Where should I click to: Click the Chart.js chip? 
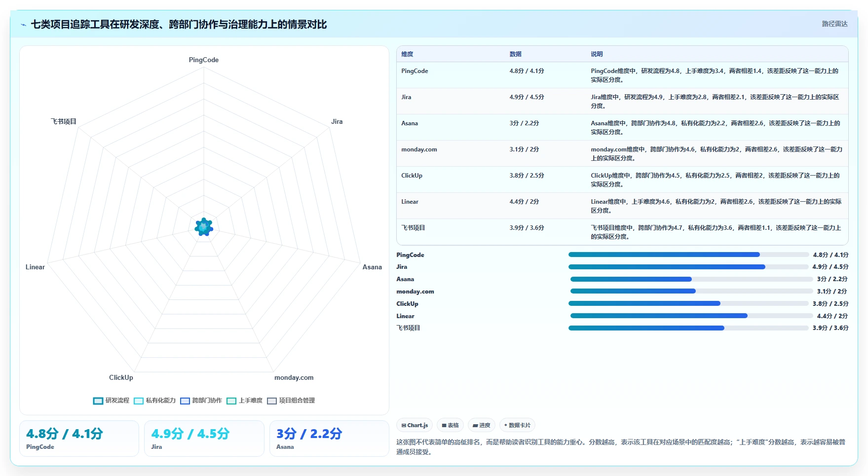coord(415,425)
